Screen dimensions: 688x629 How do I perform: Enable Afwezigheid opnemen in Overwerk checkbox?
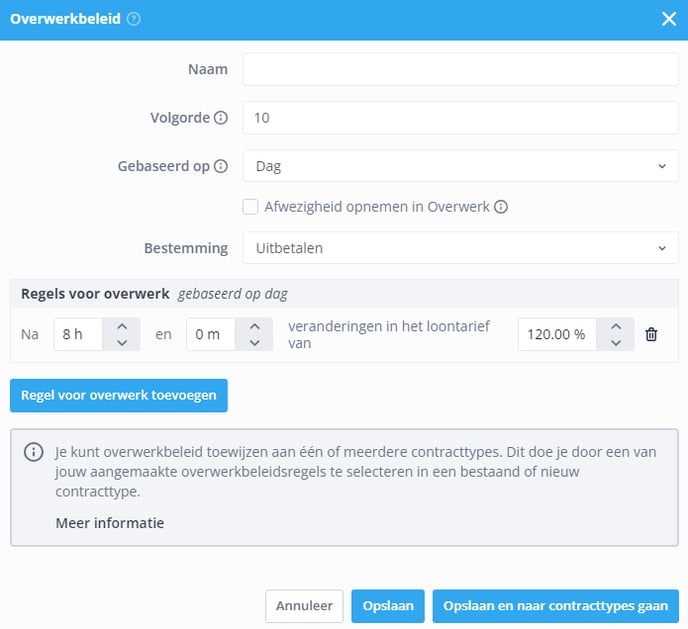click(251, 207)
